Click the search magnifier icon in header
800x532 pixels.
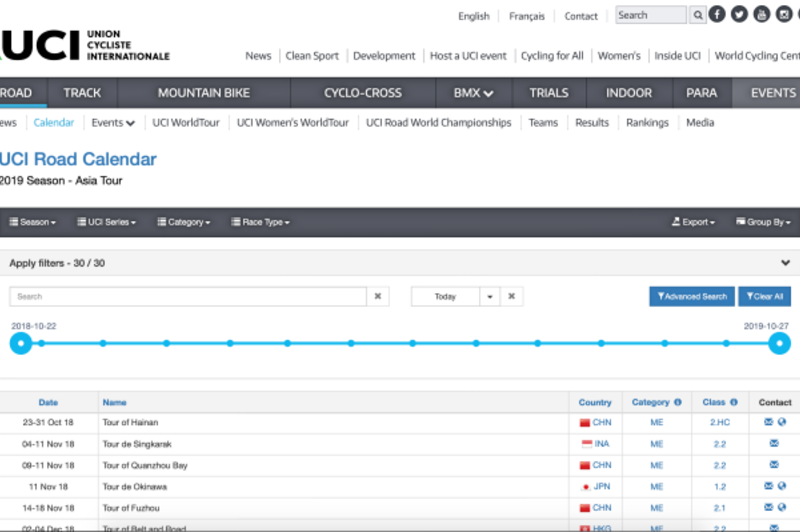697,15
